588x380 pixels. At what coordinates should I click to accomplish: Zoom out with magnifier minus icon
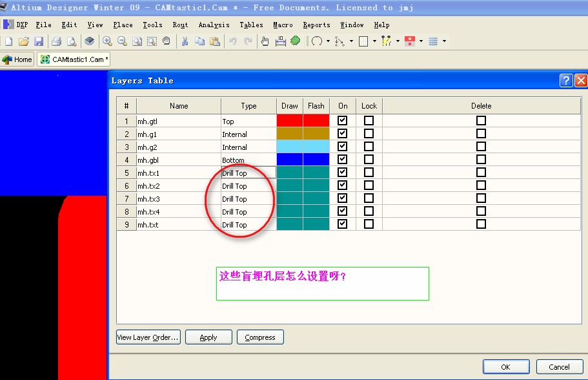[122, 41]
